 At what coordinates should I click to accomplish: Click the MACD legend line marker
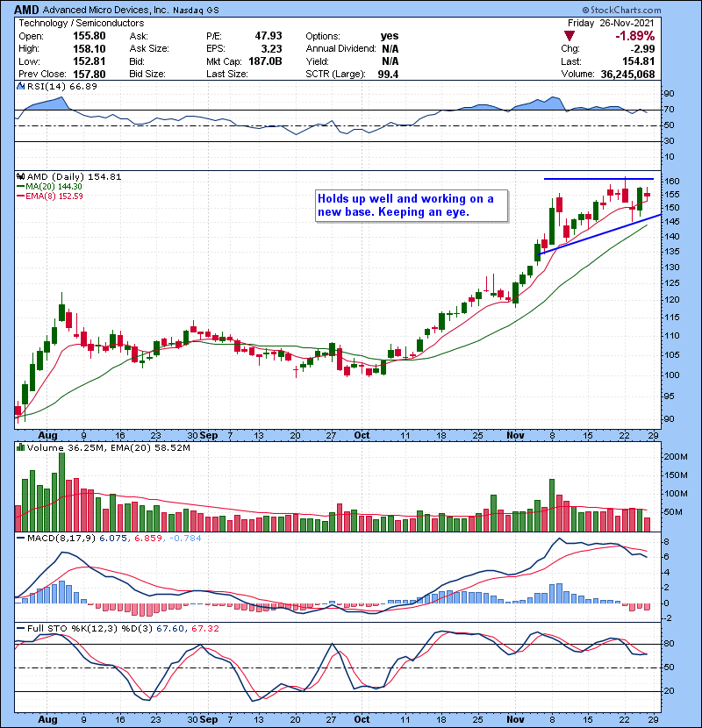tap(20, 539)
